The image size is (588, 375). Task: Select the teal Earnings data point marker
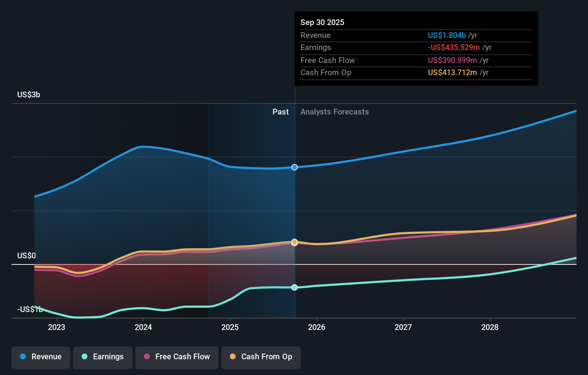pyautogui.click(x=294, y=287)
